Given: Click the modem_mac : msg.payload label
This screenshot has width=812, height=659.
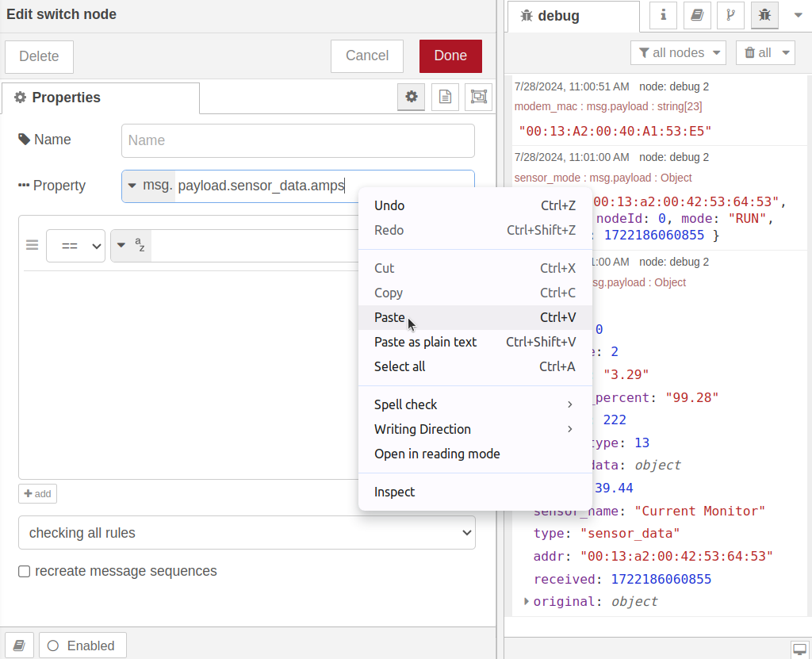Looking at the screenshot, I should click(608, 106).
